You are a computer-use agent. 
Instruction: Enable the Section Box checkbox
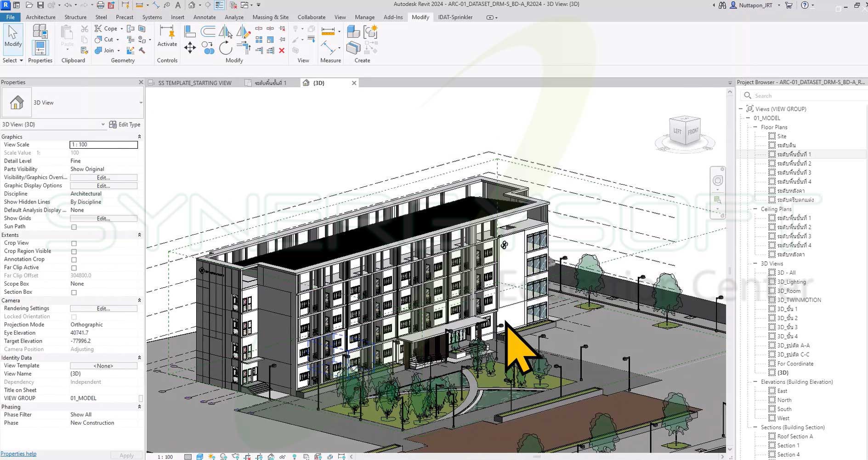point(74,292)
